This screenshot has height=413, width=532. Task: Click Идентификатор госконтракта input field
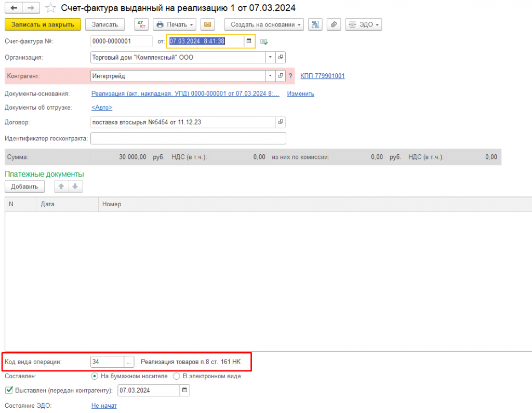click(188, 139)
